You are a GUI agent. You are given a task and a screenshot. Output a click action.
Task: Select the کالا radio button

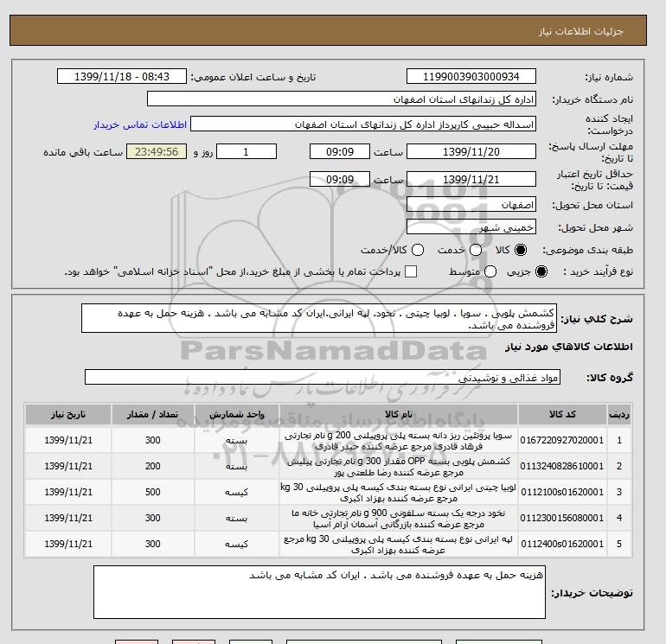521,250
